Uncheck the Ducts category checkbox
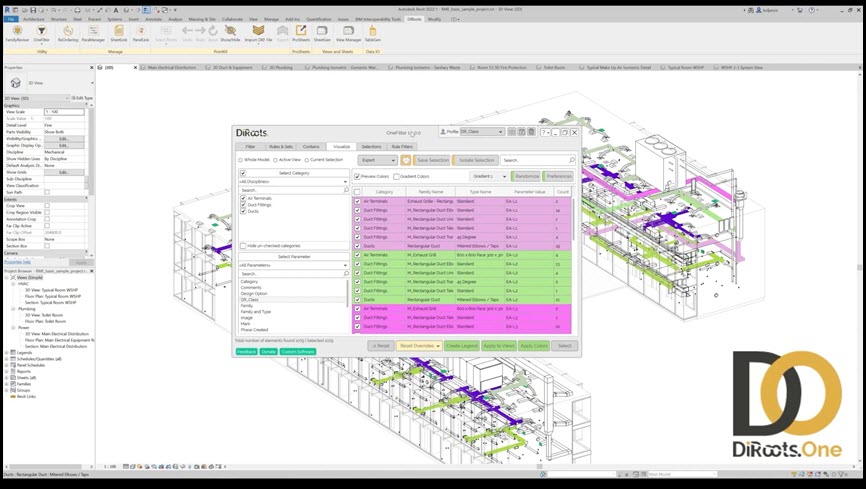 tap(243, 211)
